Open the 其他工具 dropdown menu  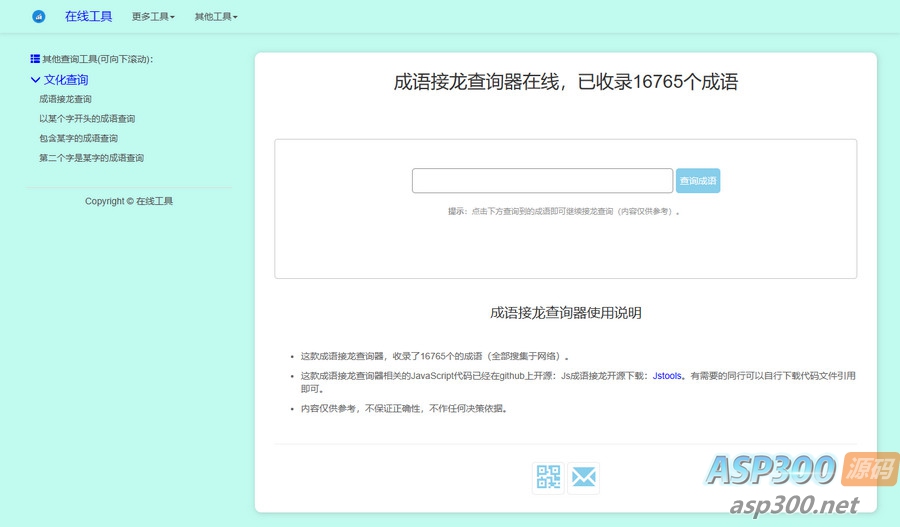pos(216,17)
